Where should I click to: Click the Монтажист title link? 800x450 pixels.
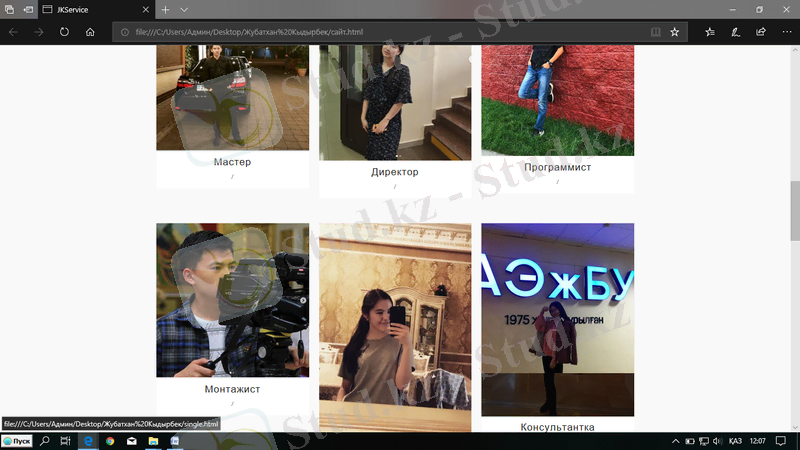(232, 389)
